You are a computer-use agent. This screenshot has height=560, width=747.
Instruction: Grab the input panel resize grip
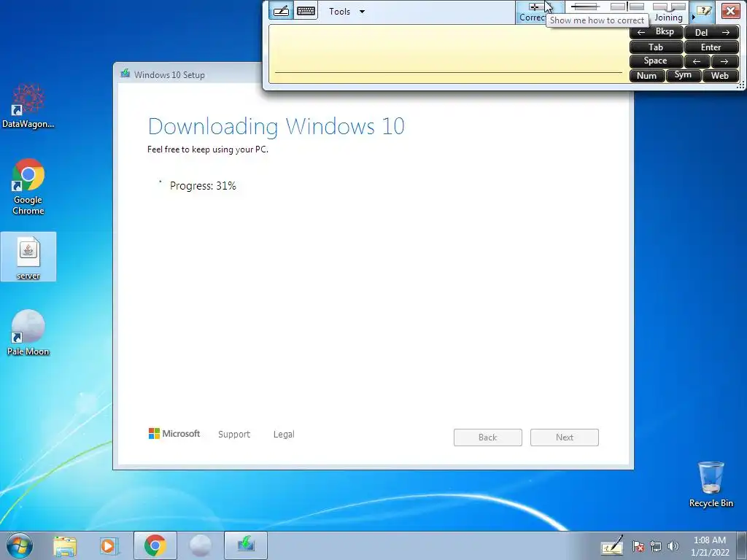point(741,85)
